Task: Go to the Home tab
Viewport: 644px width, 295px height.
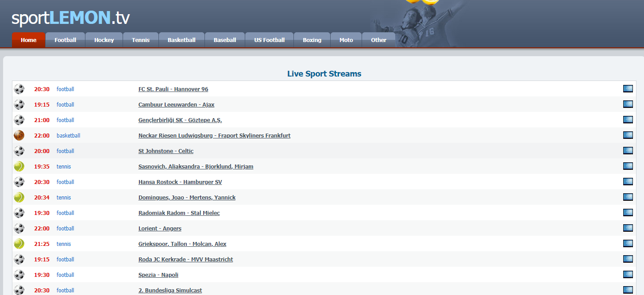Action: click(28, 40)
